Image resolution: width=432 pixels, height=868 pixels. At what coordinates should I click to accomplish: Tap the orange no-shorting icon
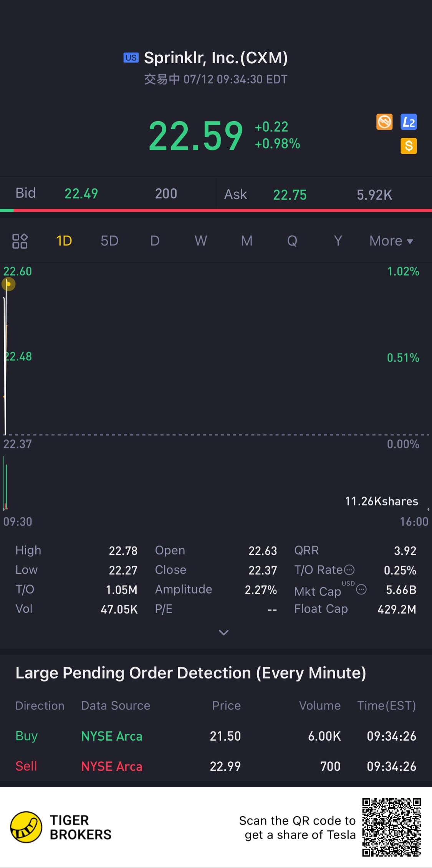tap(384, 122)
